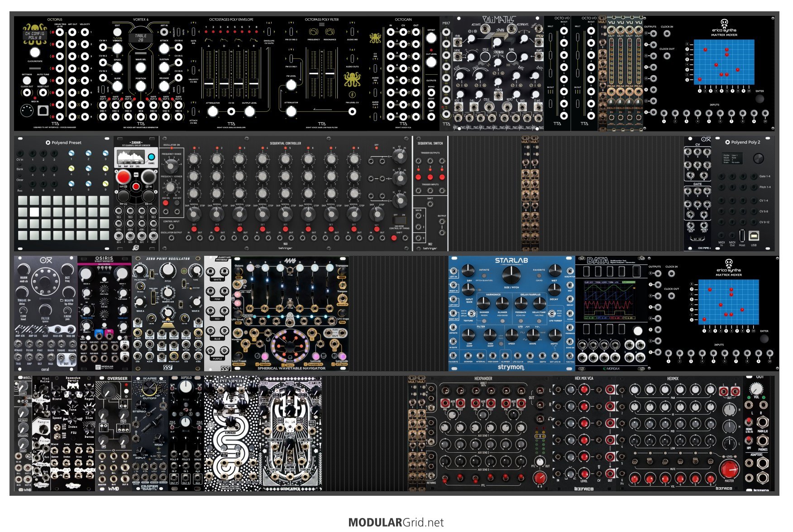Click the Vortex 6 TABLE 28 display
This screenshot has height=532, width=793.
[141, 38]
